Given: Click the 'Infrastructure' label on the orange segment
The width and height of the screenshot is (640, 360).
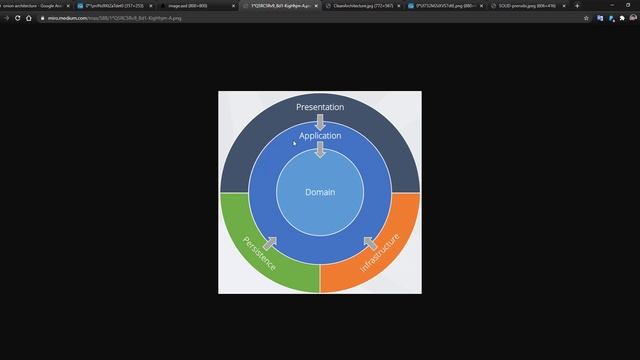Looking at the screenshot, I should click(380, 253).
